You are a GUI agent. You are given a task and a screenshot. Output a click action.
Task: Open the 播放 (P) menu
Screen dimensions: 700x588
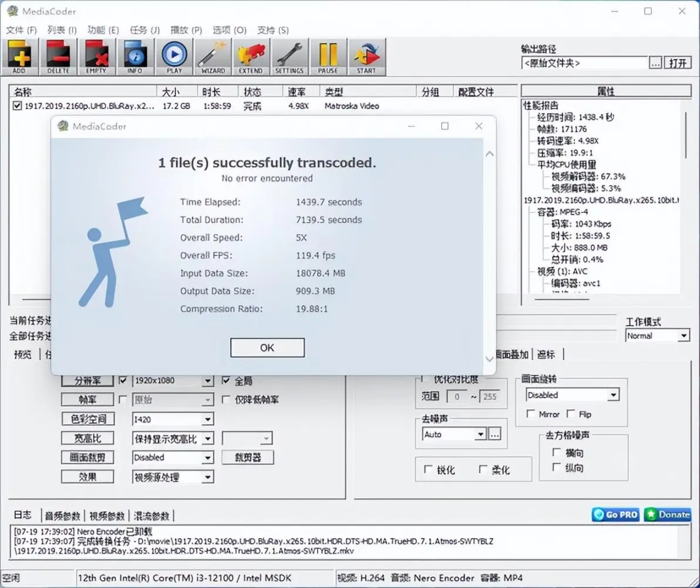pyautogui.click(x=186, y=30)
